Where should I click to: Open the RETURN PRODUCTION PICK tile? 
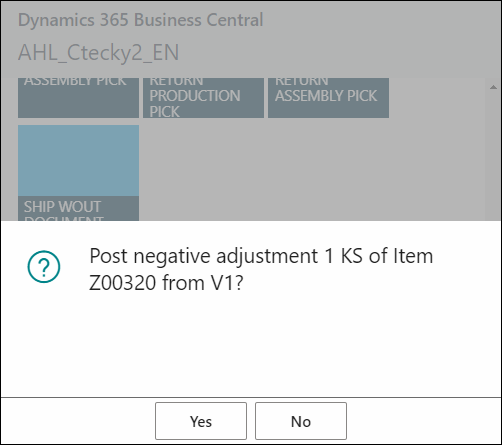pyautogui.click(x=203, y=98)
